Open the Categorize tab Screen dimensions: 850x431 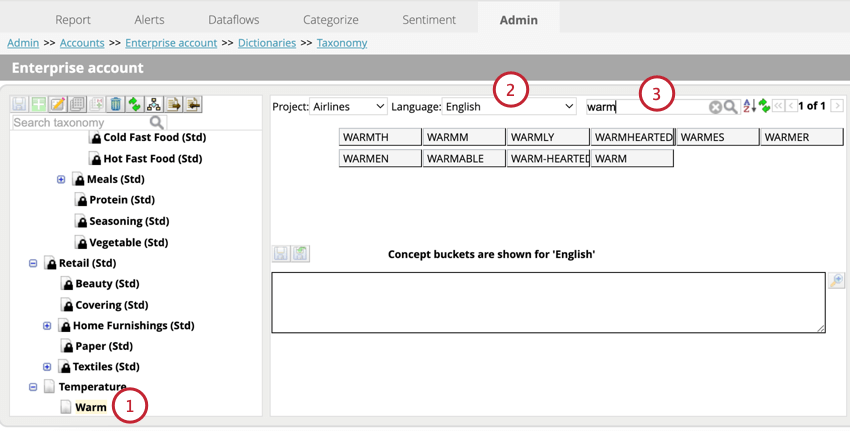coord(330,19)
